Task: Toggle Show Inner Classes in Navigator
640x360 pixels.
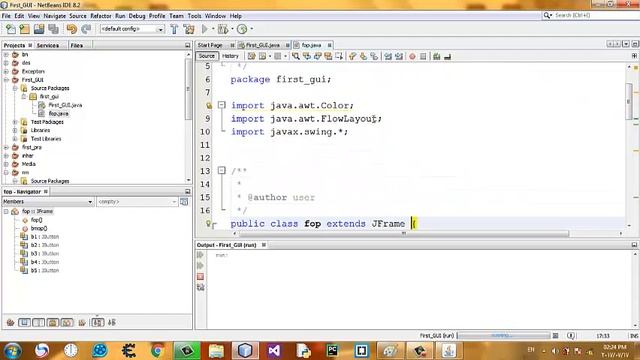Action: pos(67,322)
